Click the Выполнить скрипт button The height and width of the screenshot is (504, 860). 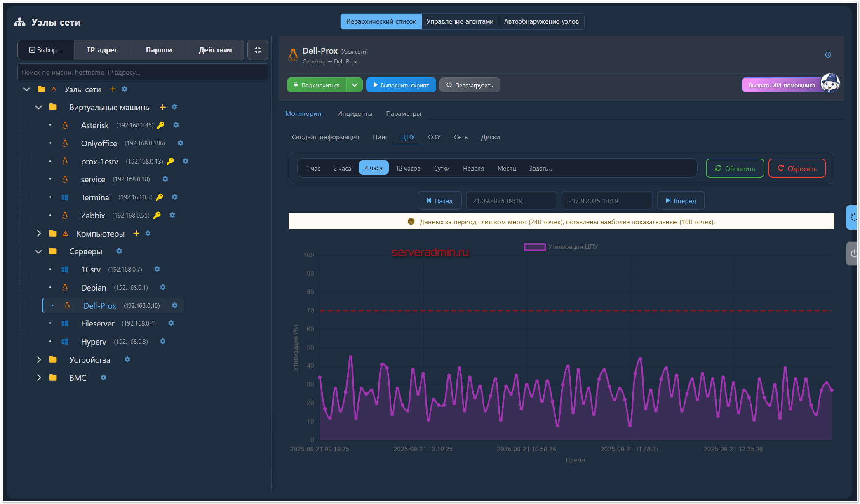tap(401, 85)
